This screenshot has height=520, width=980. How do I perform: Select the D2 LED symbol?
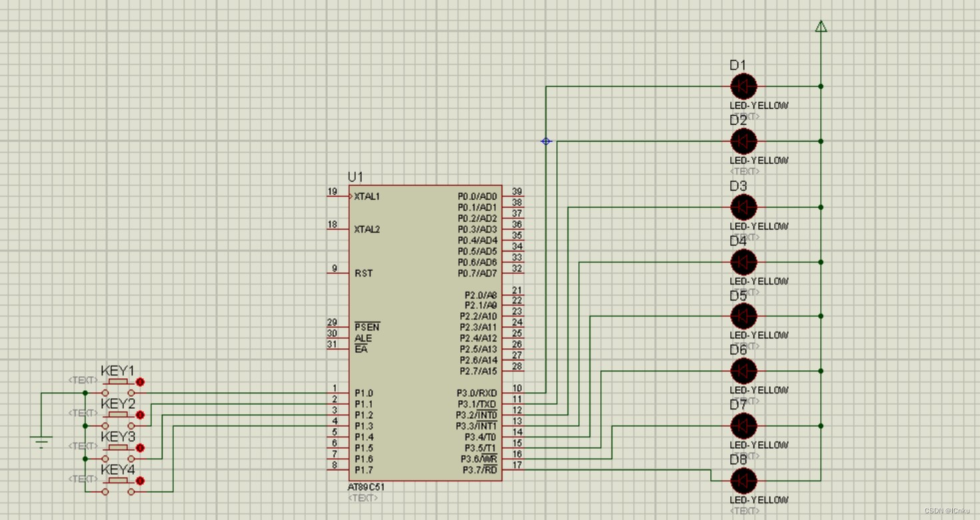click(x=743, y=141)
